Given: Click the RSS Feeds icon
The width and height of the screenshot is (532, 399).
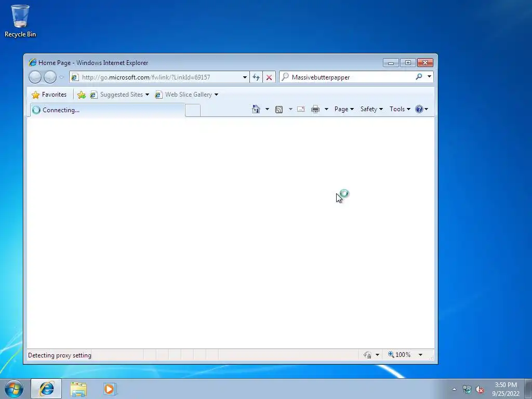Looking at the screenshot, I should click(x=279, y=109).
